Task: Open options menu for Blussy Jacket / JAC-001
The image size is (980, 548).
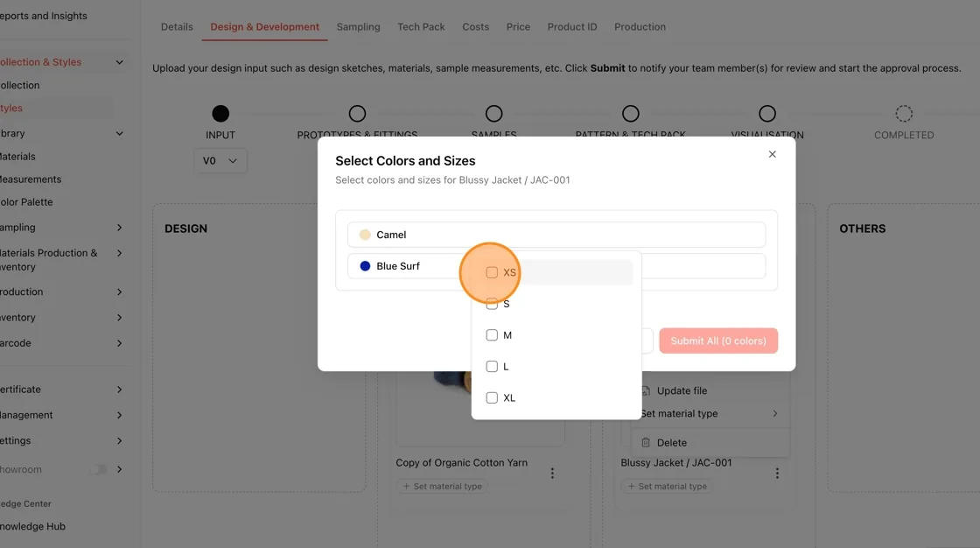Action: (777, 474)
